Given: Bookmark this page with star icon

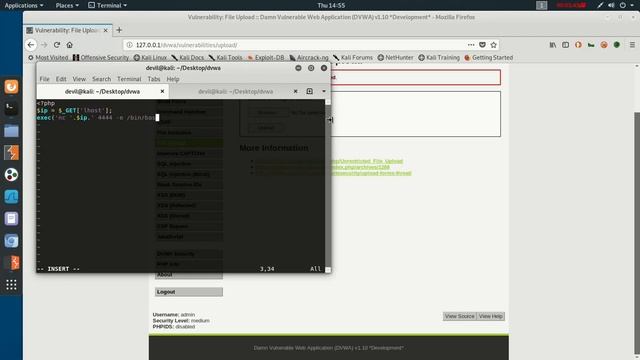Looking at the screenshot, I should click(493, 45).
